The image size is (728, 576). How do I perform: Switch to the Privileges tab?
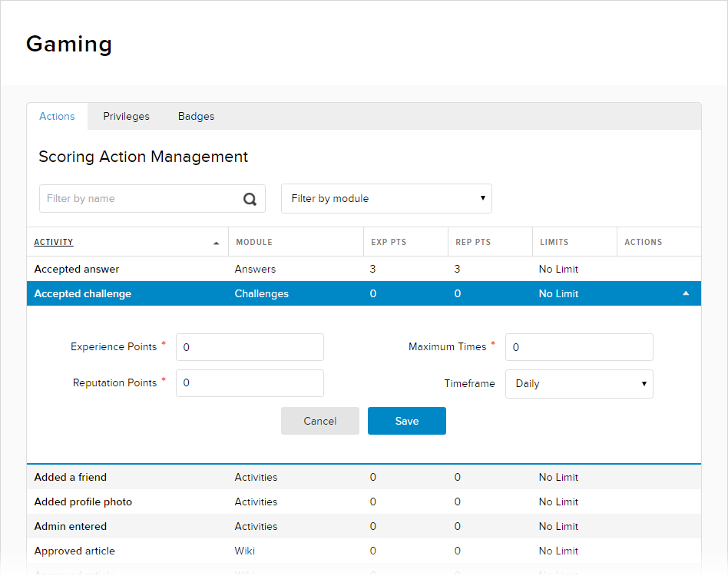[x=126, y=117]
